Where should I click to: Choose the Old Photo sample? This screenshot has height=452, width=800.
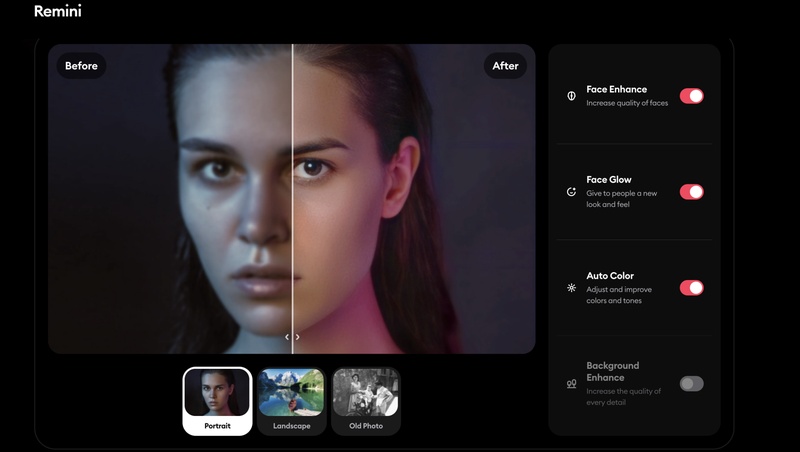(x=365, y=401)
